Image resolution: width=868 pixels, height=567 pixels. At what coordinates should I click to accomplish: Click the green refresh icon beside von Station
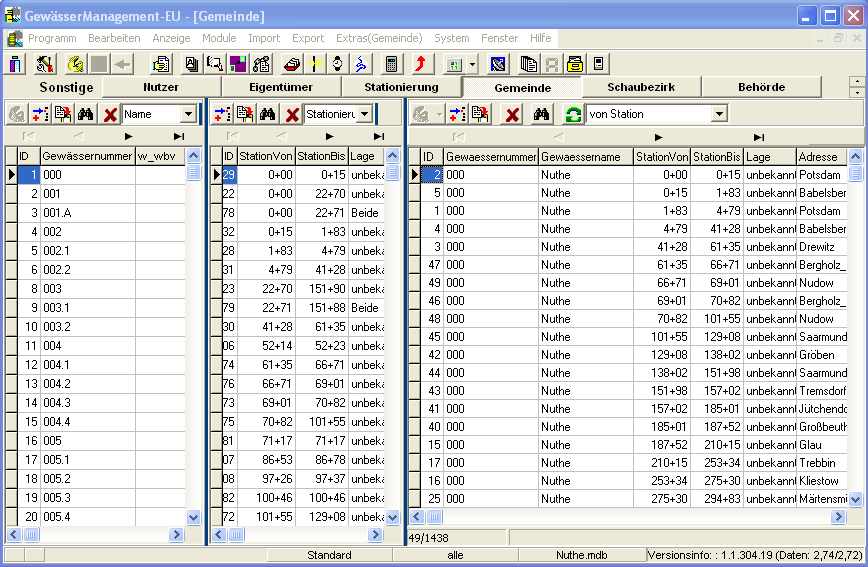point(573,114)
